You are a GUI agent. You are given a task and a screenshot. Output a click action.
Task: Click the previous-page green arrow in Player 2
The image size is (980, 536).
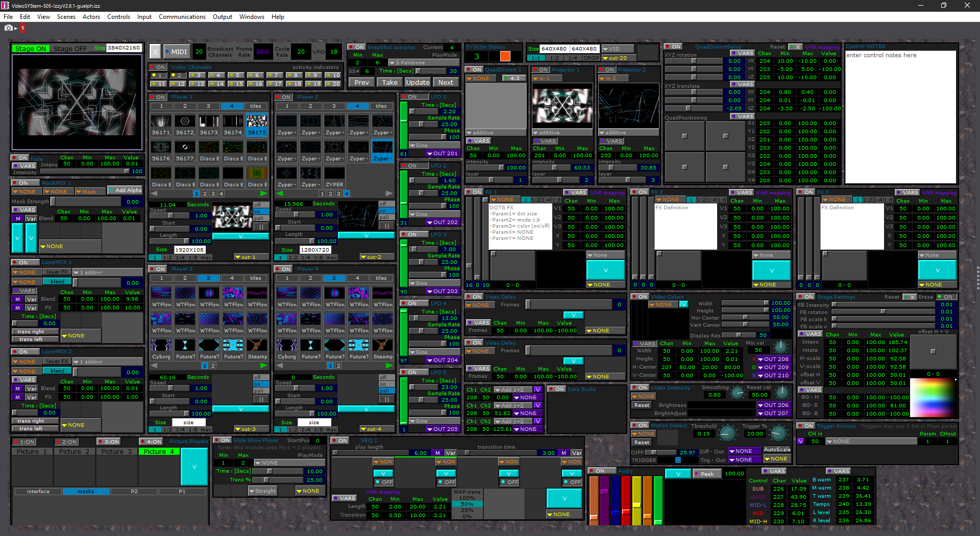(280, 193)
